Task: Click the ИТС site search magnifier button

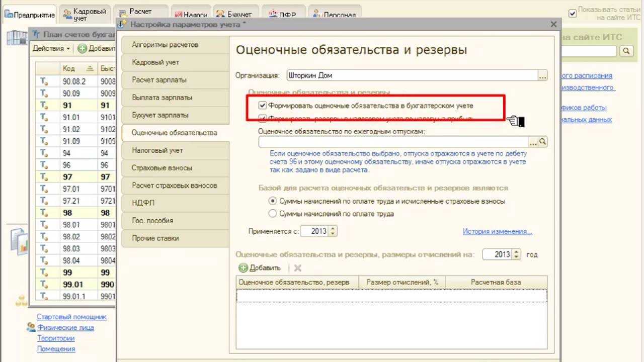Action: click(626, 51)
